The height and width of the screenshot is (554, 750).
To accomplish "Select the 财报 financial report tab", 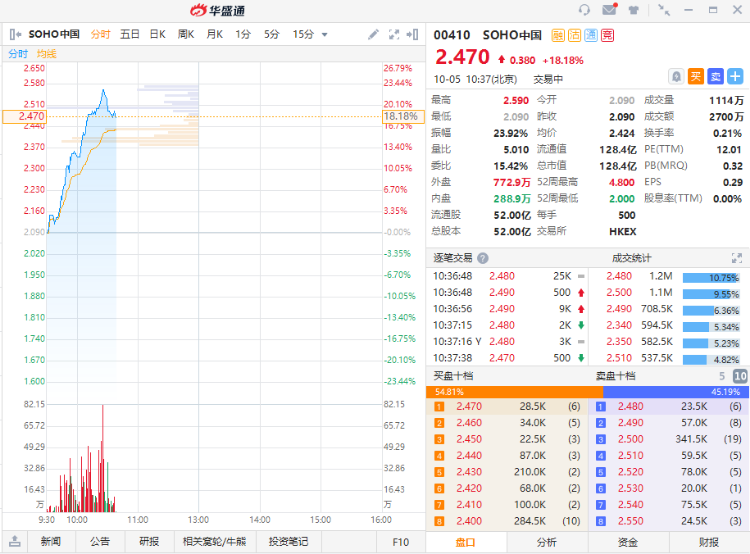I will (x=709, y=542).
